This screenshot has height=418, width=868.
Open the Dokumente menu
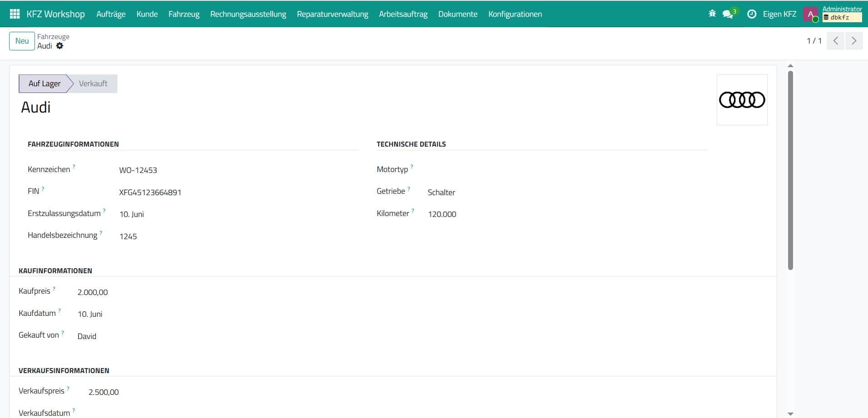click(458, 14)
